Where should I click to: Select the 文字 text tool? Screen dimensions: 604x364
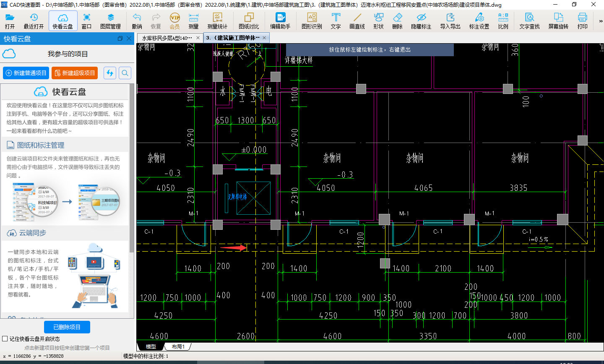[x=336, y=21]
